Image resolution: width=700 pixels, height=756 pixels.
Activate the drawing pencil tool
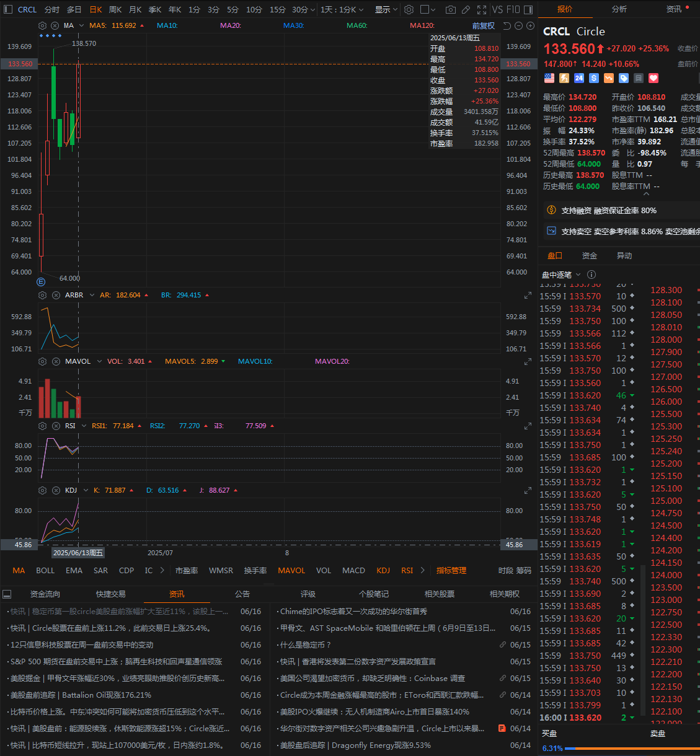(466, 9)
